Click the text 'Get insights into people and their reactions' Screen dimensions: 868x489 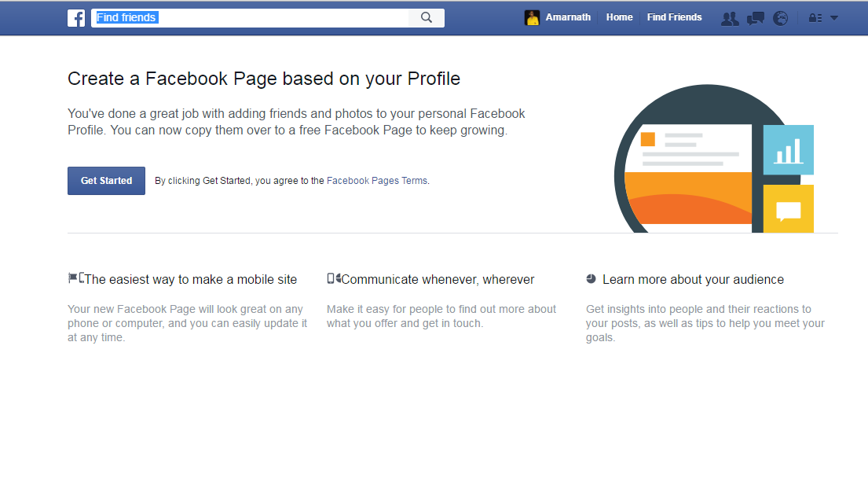pyautogui.click(x=705, y=323)
